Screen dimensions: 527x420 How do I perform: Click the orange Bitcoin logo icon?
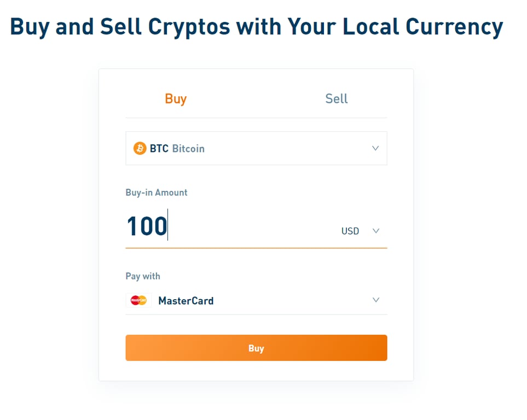click(x=140, y=148)
